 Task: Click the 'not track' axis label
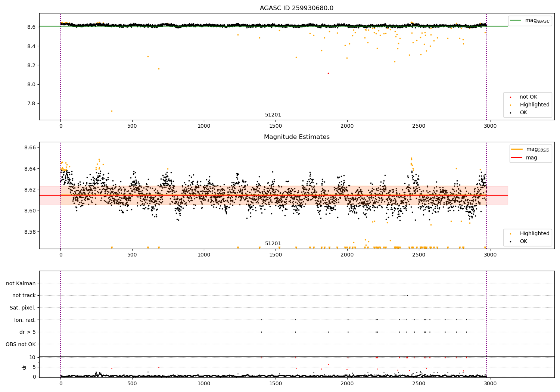pyautogui.click(x=24, y=296)
